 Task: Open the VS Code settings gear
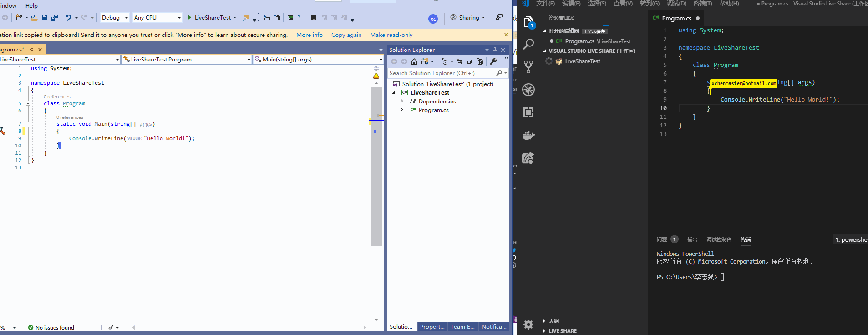[x=528, y=324]
